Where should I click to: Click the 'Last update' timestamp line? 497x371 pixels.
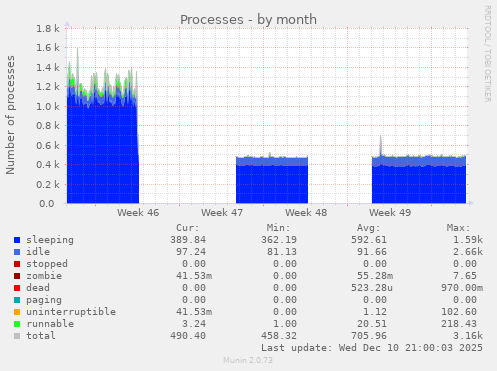[372, 348]
